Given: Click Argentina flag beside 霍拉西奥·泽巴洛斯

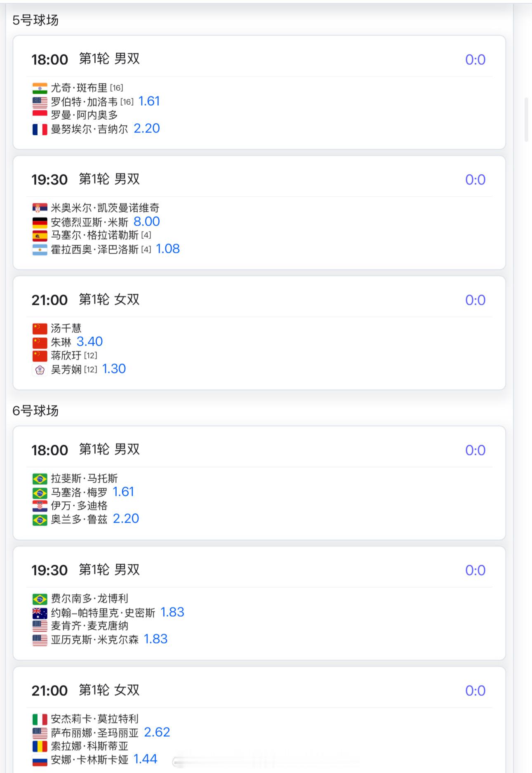Looking at the screenshot, I should tap(40, 250).
